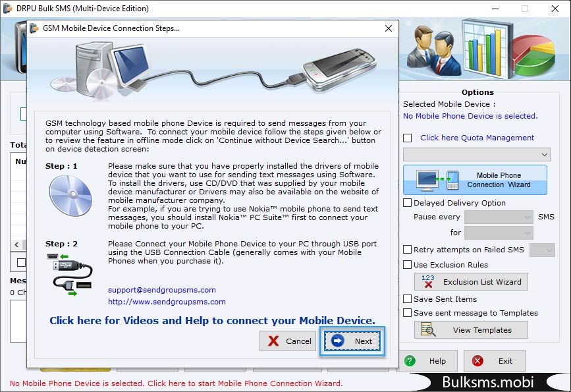The image size is (571, 392).
Task: Click the blue arrow icon on Next
Action: (338, 341)
